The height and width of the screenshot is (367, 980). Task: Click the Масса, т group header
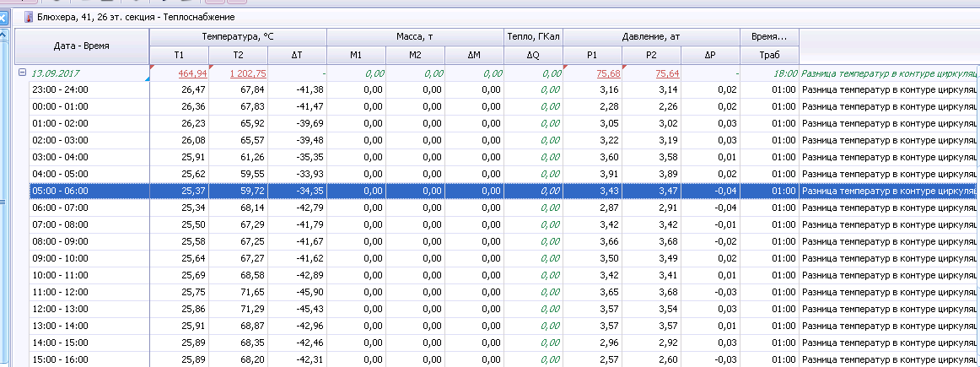coord(416,37)
